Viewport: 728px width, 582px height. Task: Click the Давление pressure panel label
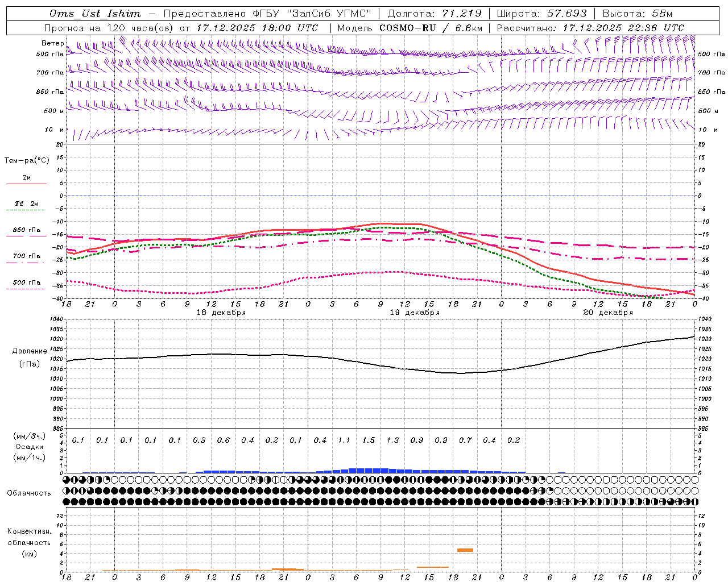(x=30, y=351)
